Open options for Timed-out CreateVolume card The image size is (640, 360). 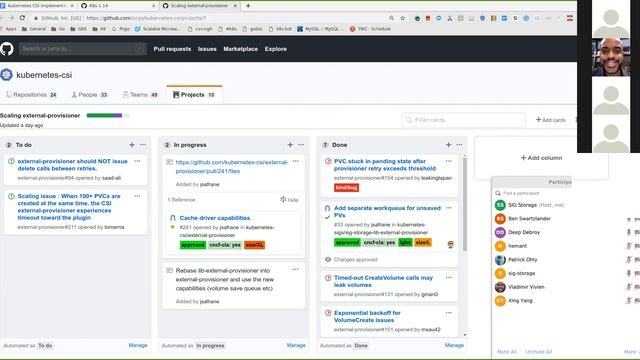(449, 278)
